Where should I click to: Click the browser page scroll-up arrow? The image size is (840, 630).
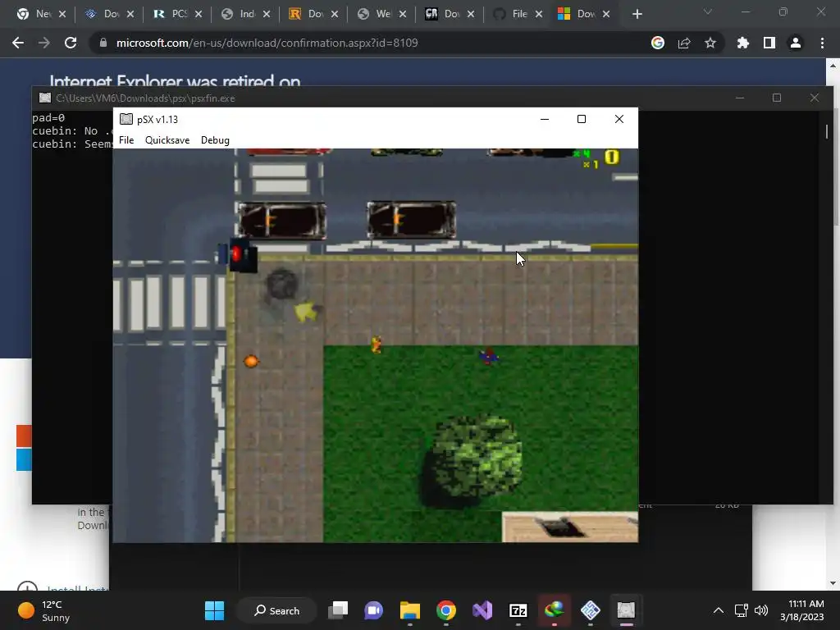click(833, 66)
